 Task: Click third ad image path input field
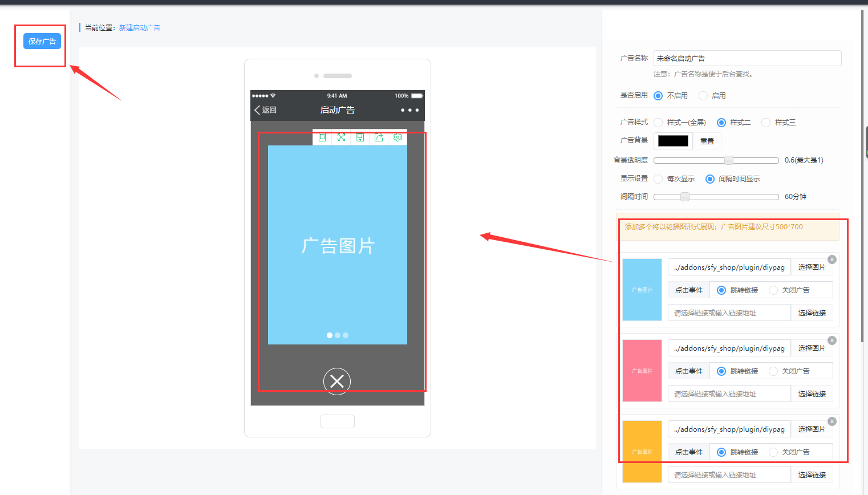click(x=729, y=429)
